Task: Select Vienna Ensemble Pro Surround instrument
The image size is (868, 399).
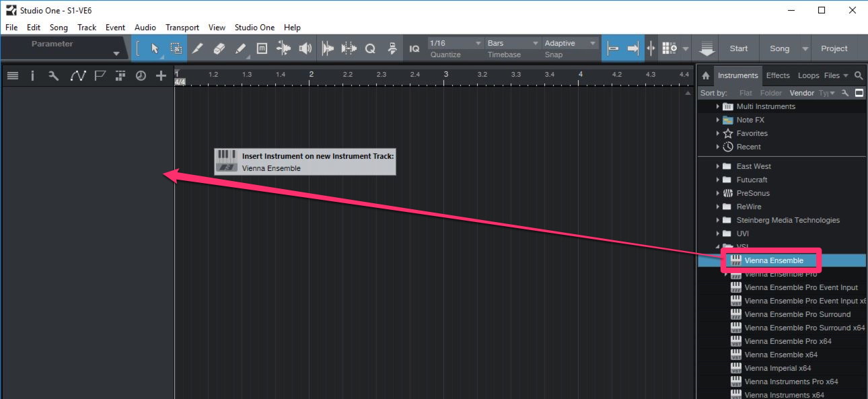Action: 797,314
